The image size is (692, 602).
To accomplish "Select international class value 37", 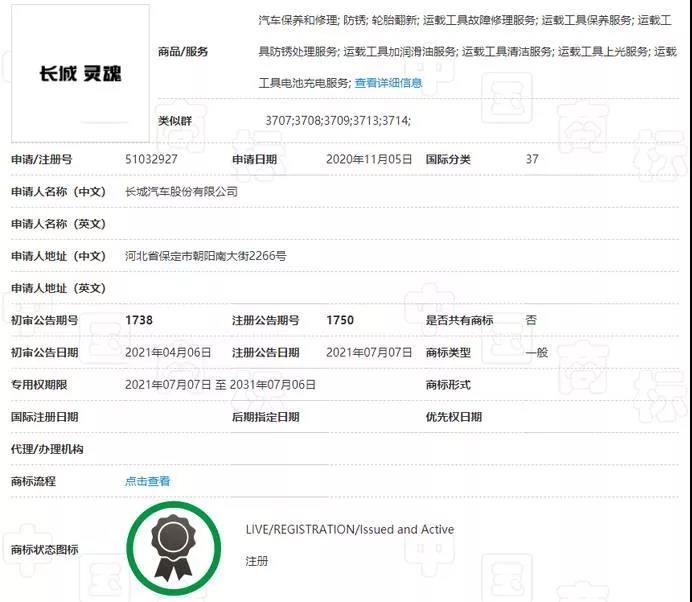I will 532,159.
